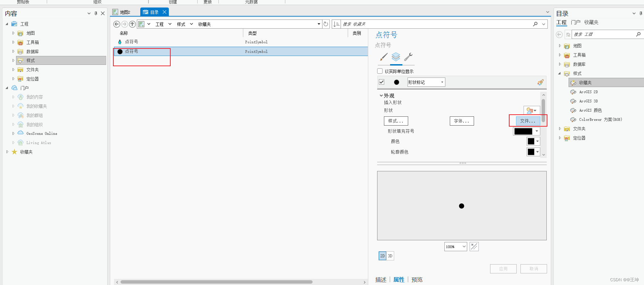Switch to 门户 tab in catalog pane
Image resolution: width=644 pixels, height=285 pixels.
575,22
